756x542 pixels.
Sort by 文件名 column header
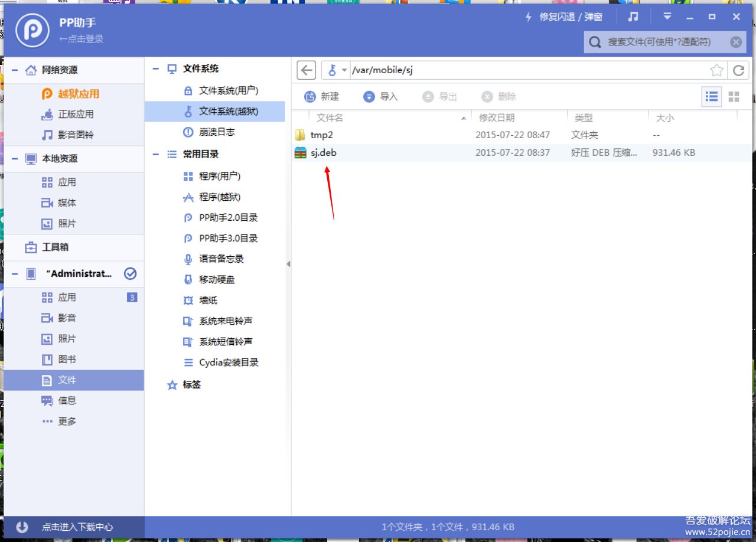pos(390,118)
